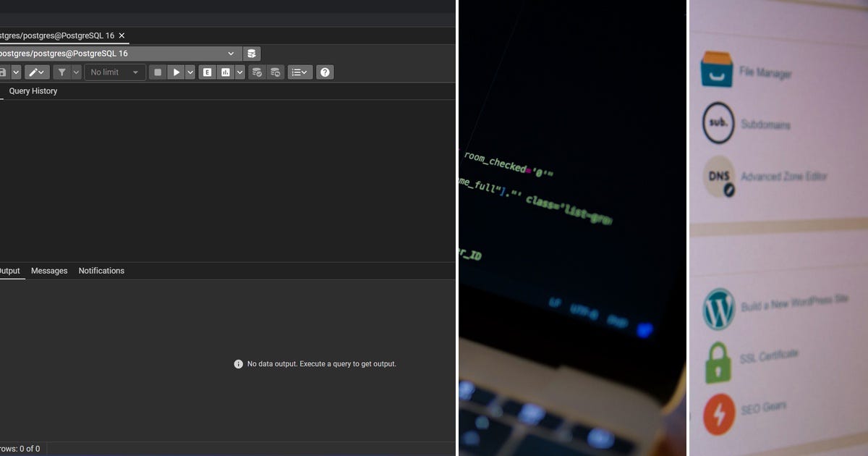This screenshot has height=456, width=868.
Task: View the Query History tab
Action: click(x=33, y=90)
